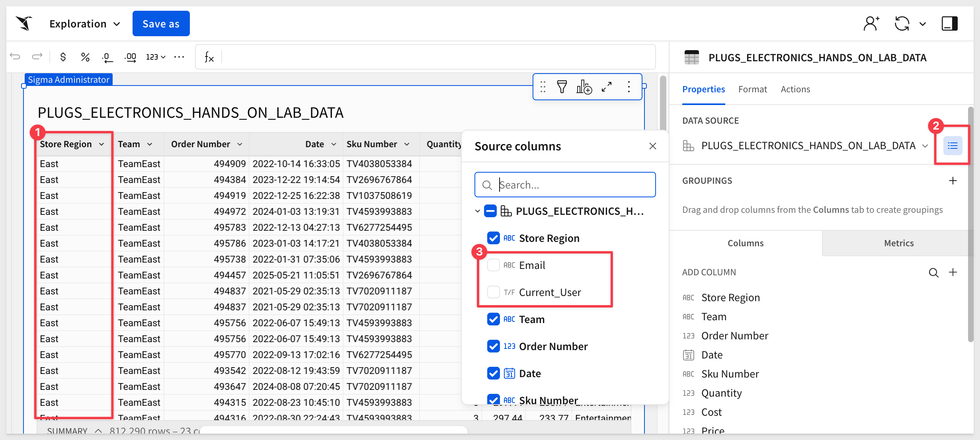Open the share with user icon
Viewport: 980px width, 440px height.
pyautogui.click(x=871, y=23)
